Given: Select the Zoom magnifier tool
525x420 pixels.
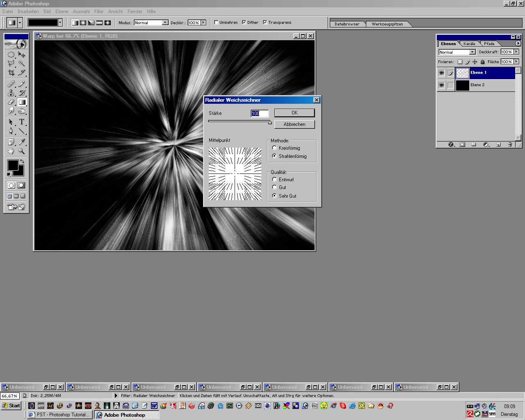Looking at the screenshot, I should pyautogui.click(x=22, y=151).
